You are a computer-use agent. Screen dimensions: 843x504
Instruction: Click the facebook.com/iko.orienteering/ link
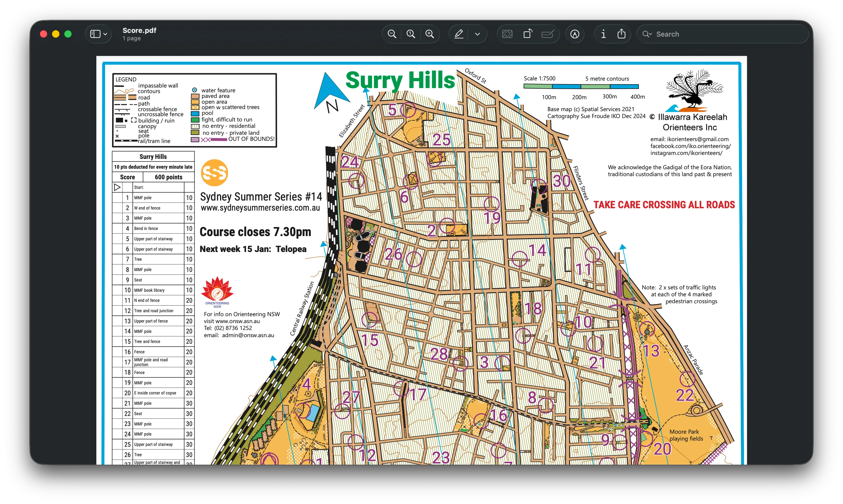pos(690,146)
